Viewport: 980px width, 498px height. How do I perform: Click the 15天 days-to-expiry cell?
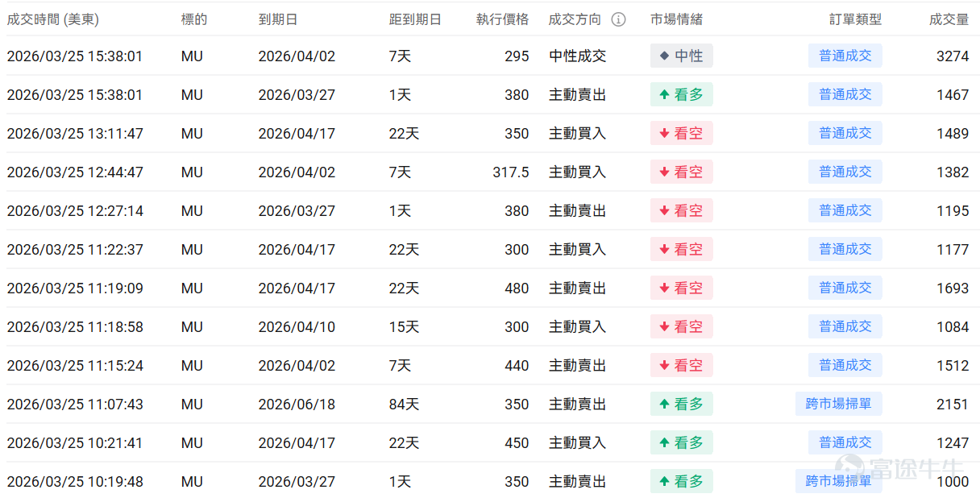tap(404, 327)
